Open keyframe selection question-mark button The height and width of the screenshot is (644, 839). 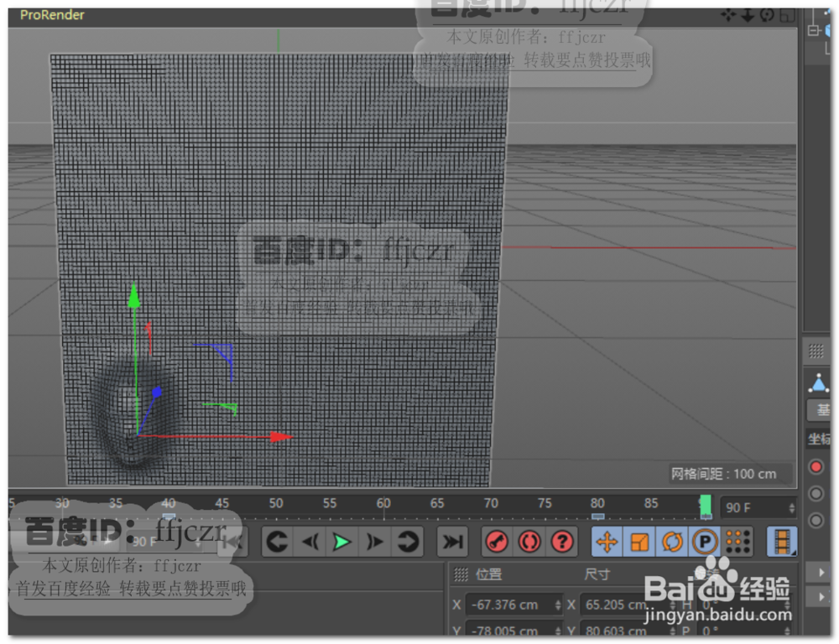[x=562, y=542]
